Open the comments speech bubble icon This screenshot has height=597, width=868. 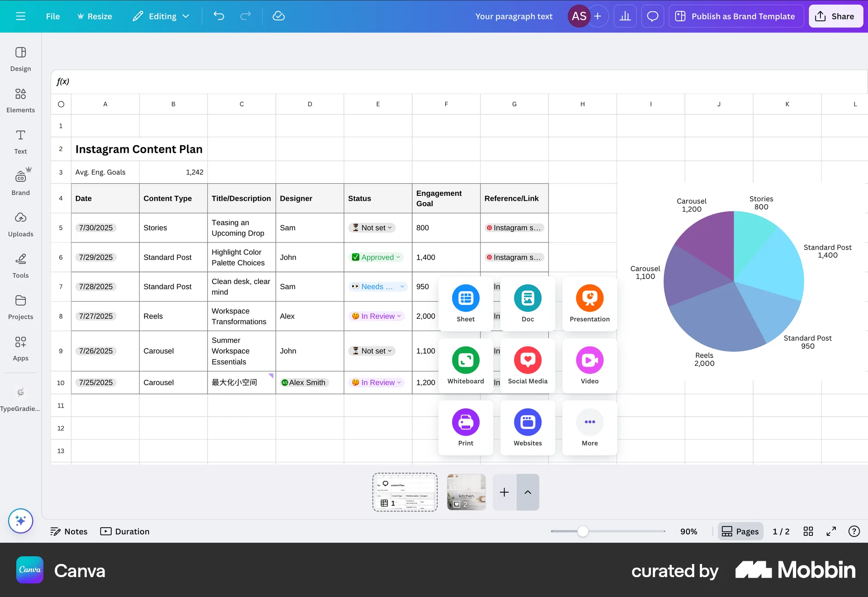[652, 16]
